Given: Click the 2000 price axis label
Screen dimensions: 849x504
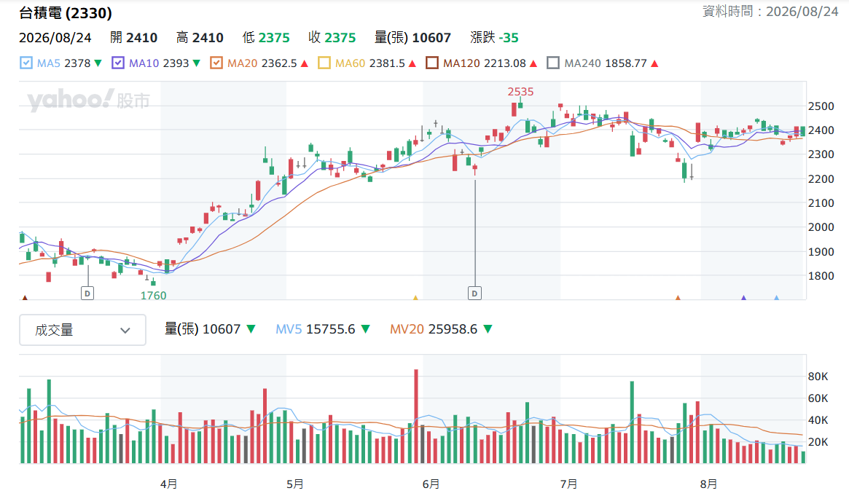Looking at the screenshot, I should 821,227.
